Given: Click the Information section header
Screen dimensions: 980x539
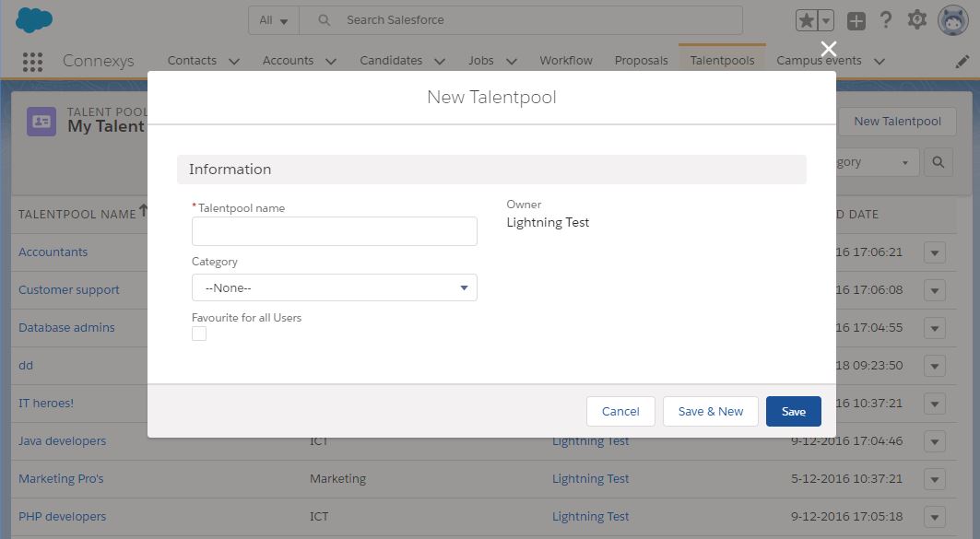Looking at the screenshot, I should 492,170.
